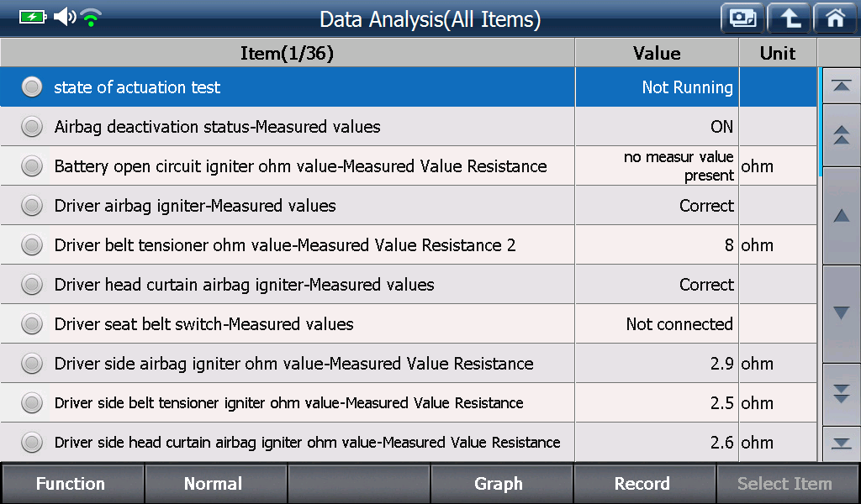Move down one row with single down arrow
Screen dimensions: 861x504
841,313
